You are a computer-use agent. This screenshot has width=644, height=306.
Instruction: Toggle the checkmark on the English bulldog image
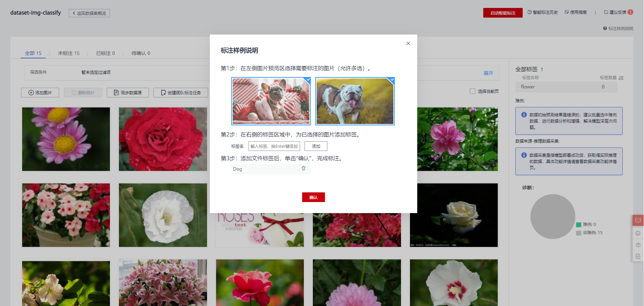coord(392,80)
